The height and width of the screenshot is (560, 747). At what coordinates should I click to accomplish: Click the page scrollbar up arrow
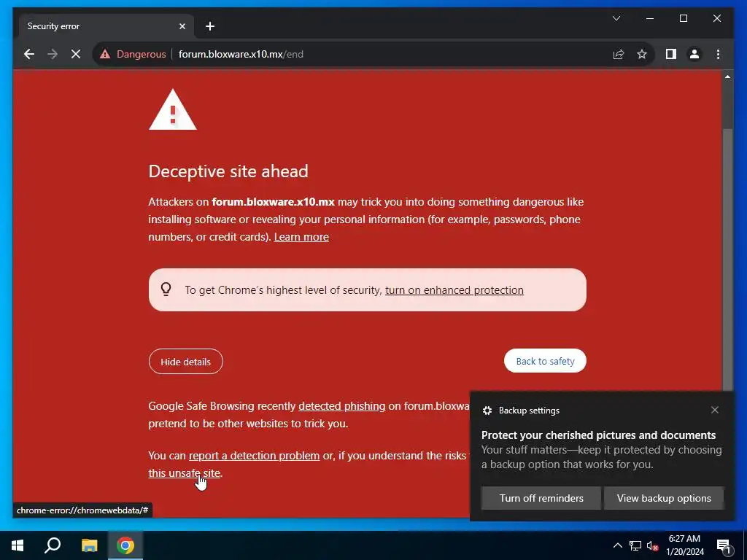click(727, 77)
